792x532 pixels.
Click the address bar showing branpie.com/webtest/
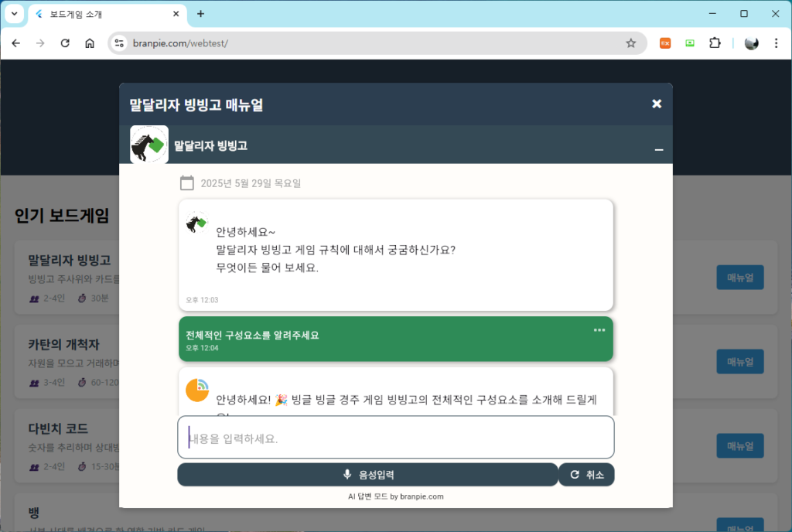[x=377, y=43]
